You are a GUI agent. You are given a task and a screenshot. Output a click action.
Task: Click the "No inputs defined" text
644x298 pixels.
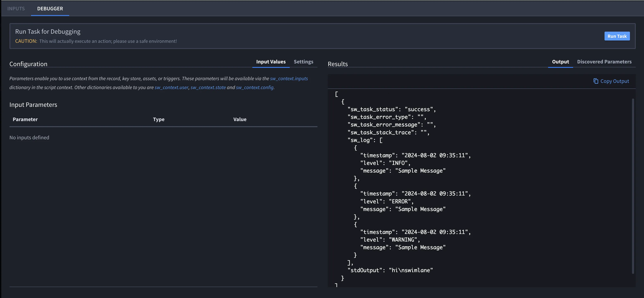point(29,137)
